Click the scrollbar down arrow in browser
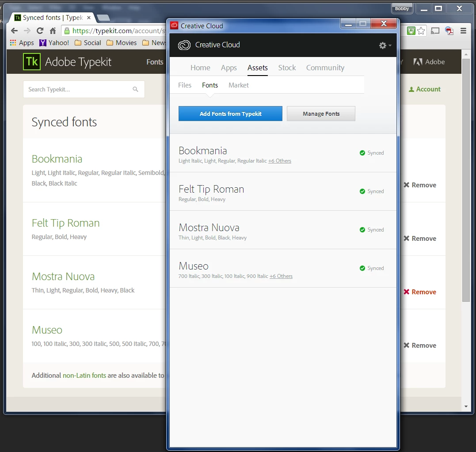 [x=466, y=406]
